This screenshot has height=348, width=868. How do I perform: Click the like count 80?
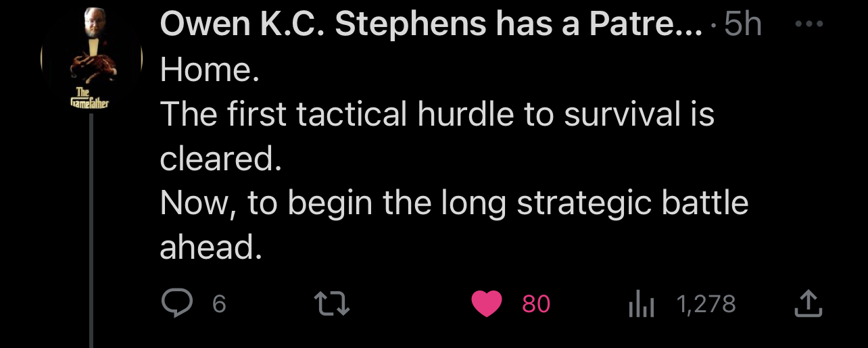click(x=536, y=304)
